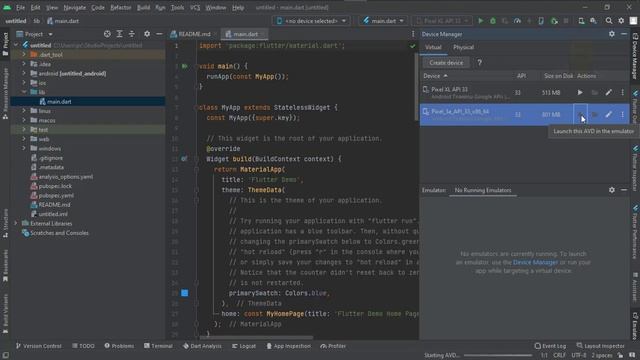Collapse the untitled project root
The image size is (640, 360).
coord(16,45)
